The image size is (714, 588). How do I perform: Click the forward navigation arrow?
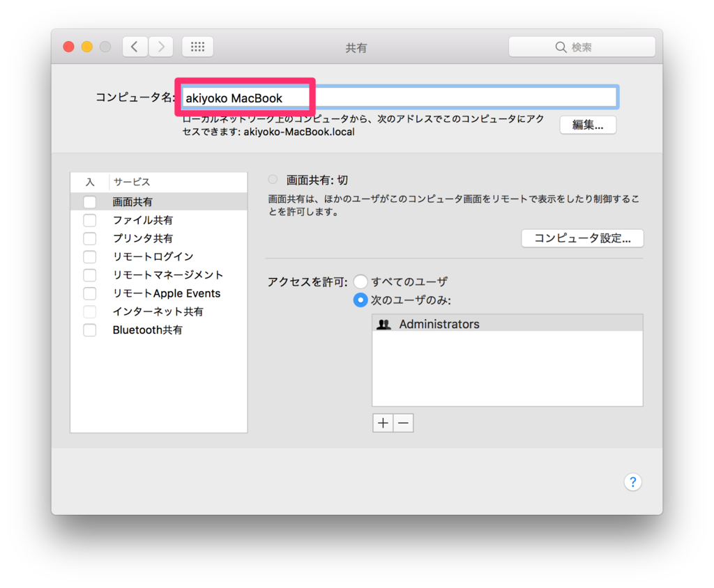[x=160, y=47]
